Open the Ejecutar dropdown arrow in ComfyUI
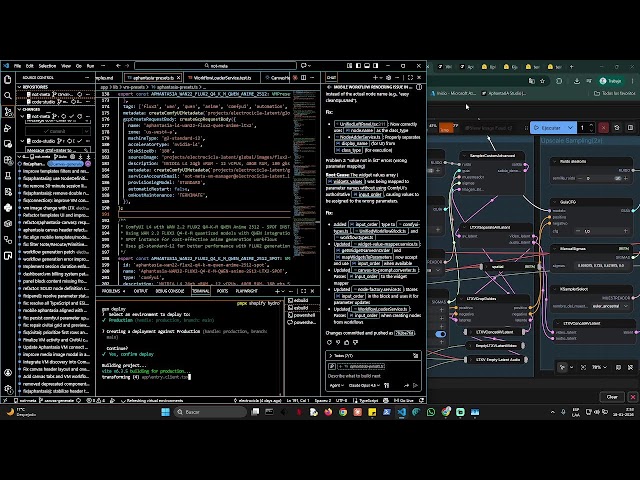This screenshot has height=480, width=640. 570,128
